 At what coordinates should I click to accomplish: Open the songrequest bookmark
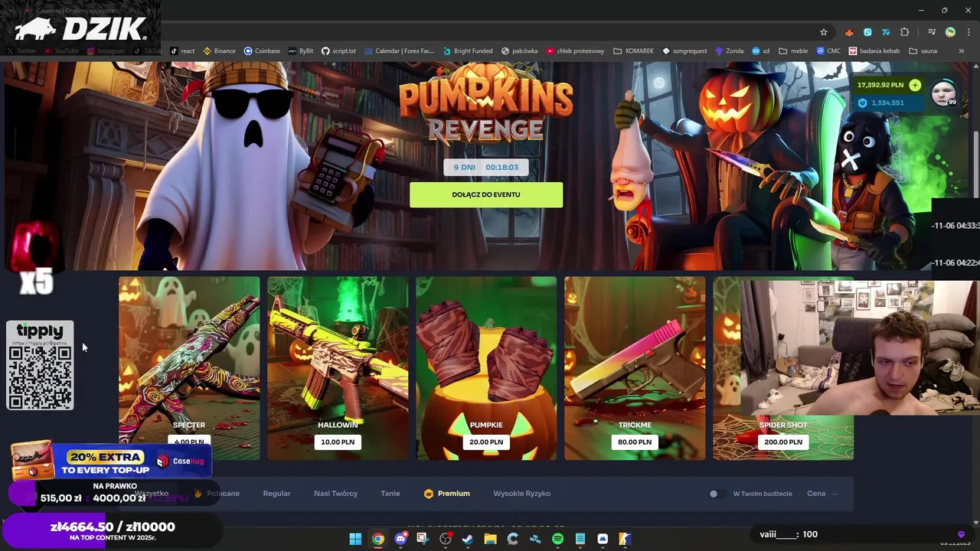coord(684,51)
